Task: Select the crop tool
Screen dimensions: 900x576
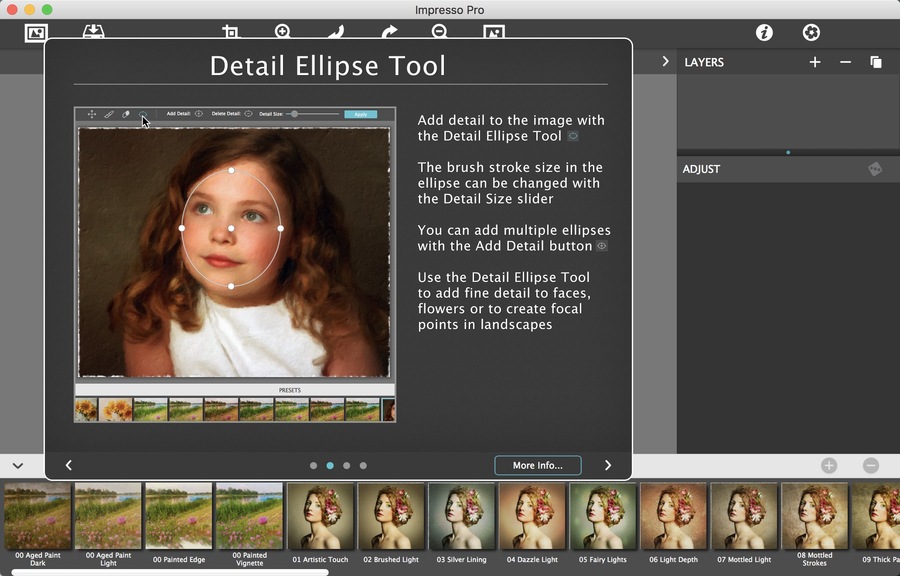Action: [230, 32]
